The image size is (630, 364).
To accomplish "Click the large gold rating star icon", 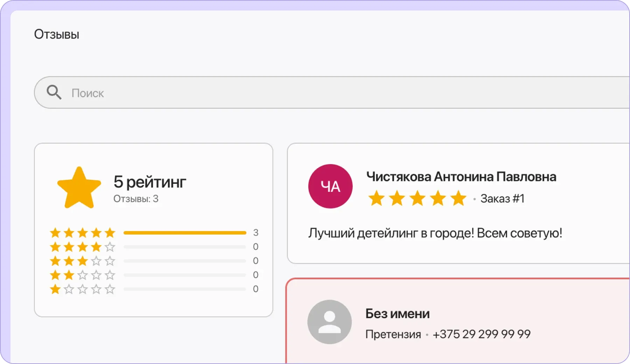I will tap(79, 188).
